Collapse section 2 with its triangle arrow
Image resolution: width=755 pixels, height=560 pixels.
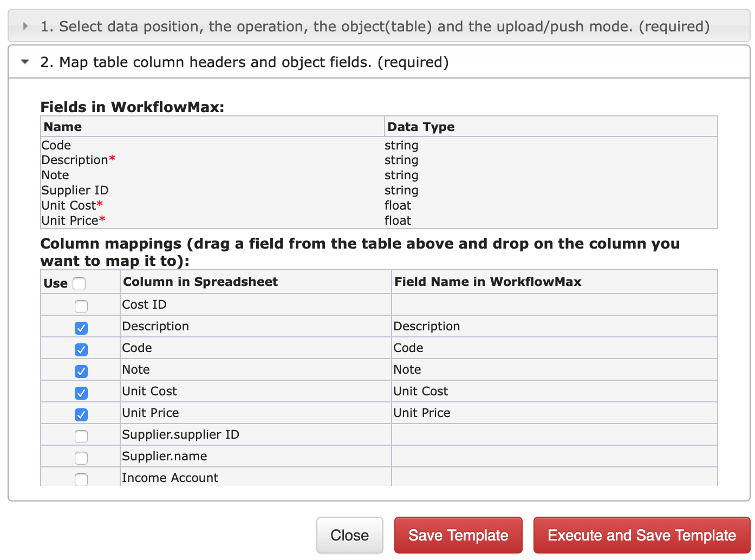point(25,62)
